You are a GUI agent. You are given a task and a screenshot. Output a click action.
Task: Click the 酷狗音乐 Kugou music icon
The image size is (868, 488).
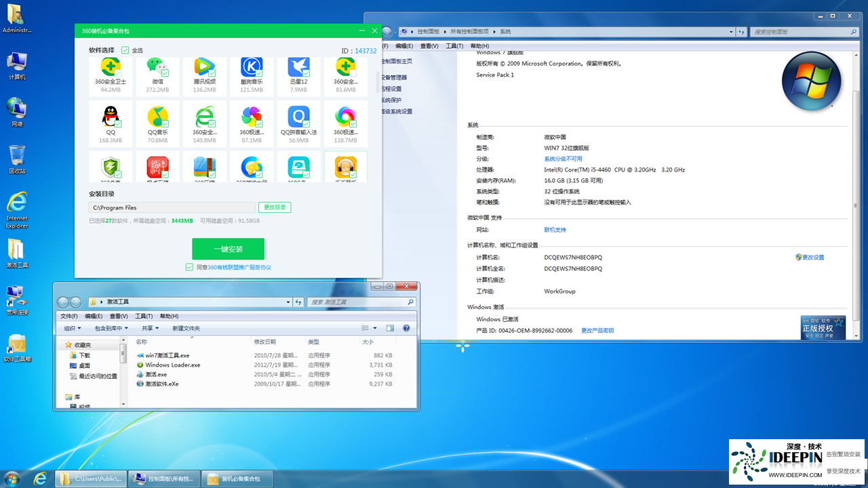click(251, 66)
